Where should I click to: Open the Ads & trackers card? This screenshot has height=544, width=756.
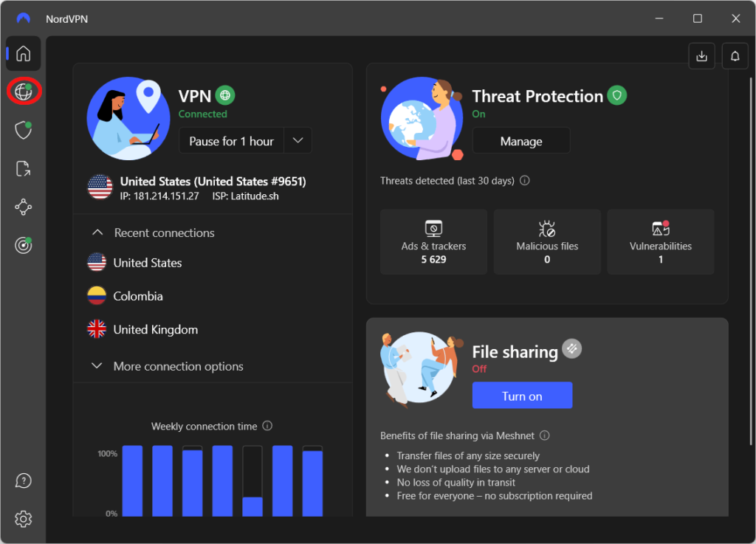tap(433, 242)
